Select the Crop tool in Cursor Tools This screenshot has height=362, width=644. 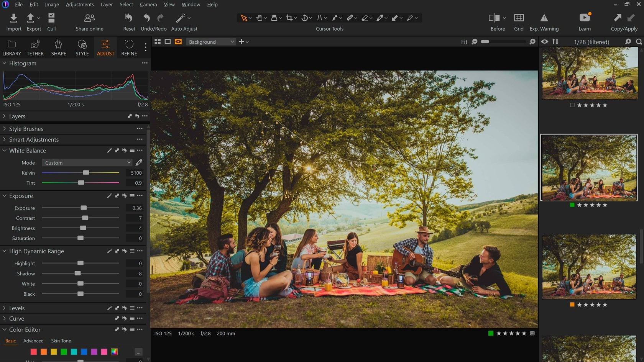289,18
